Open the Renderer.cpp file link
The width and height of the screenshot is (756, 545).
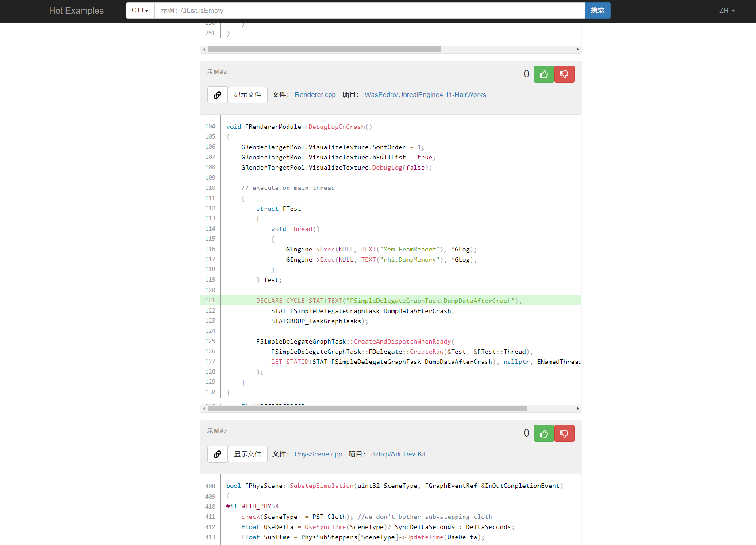[315, 95]
